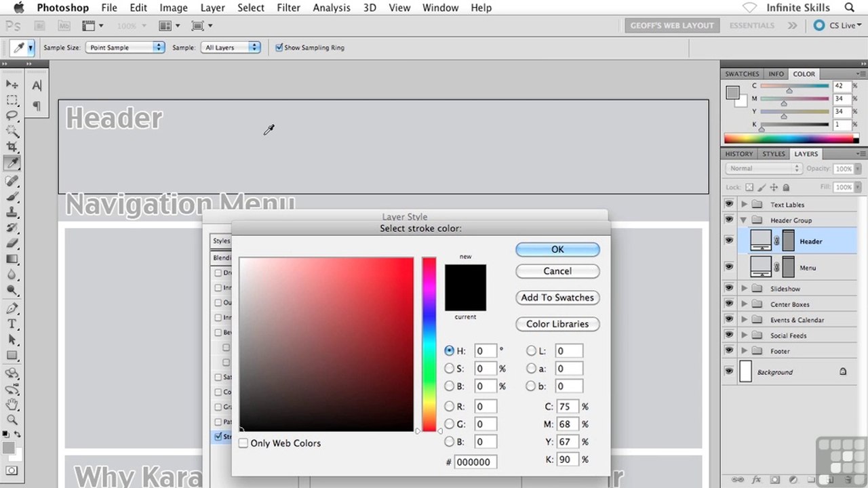The width and height of the screenshot is (868, 488).
Task: Select the Header layer thumbnail
Action: pos(761,241)
